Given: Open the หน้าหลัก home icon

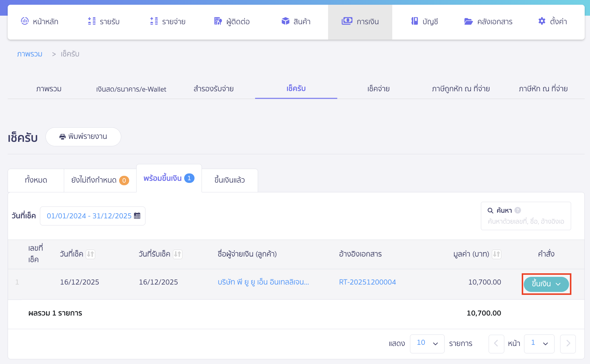Looking at the screenshot, I should tap(25, 21).
